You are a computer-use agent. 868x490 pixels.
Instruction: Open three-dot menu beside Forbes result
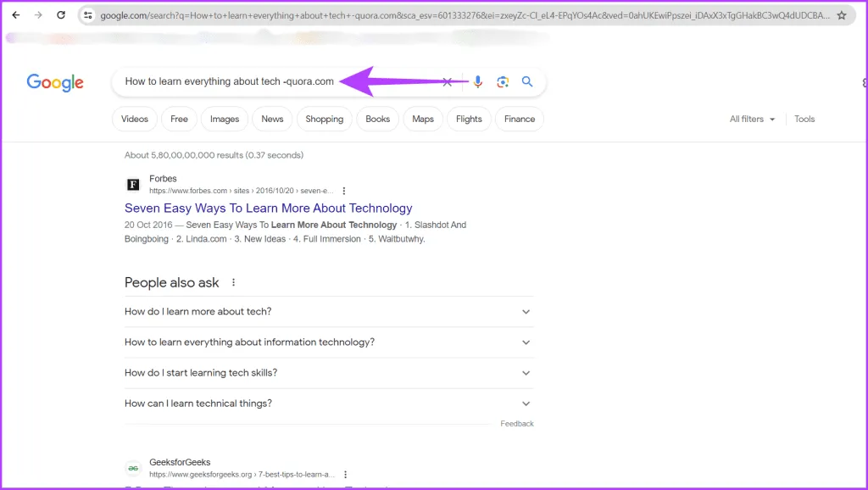[344, 191]
